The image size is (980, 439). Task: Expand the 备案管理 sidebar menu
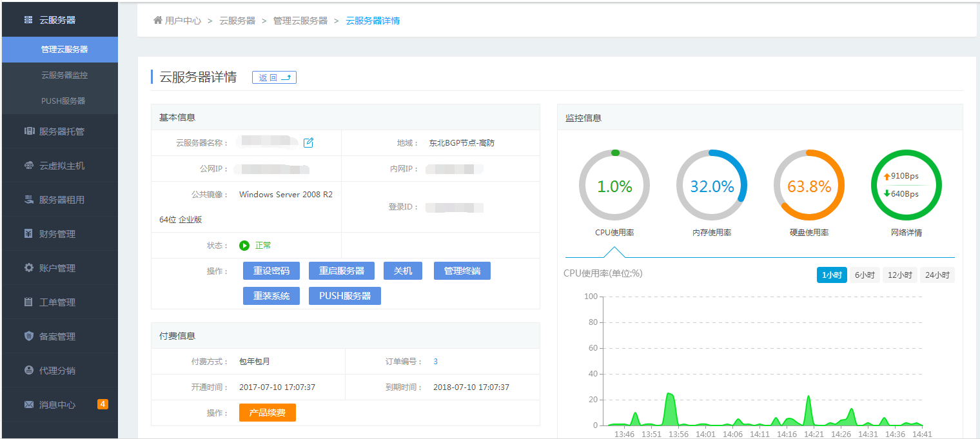point(60,337)
